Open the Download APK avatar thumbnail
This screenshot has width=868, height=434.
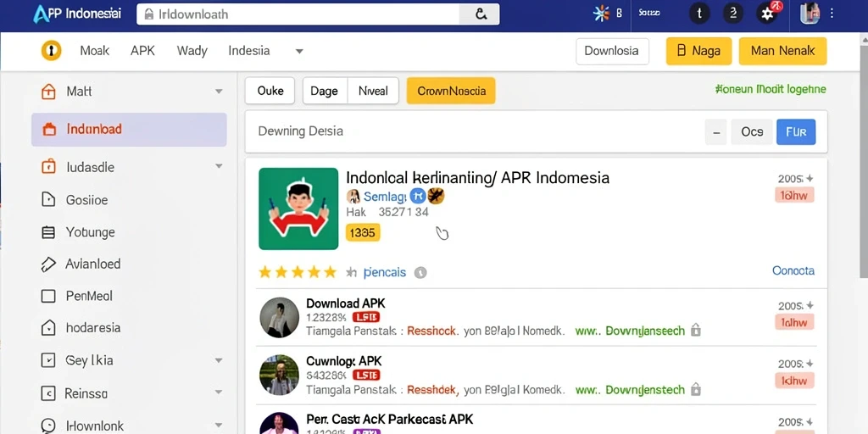280,317
